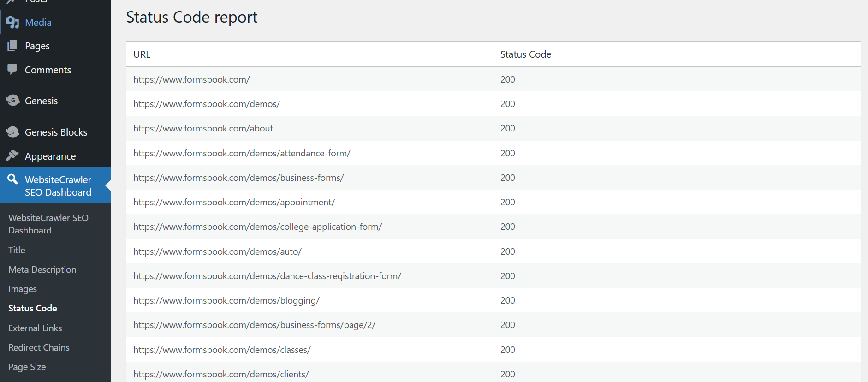Open the Title submenu item
Image resolution: width=868 pixels, height=382 pixels.
(x=17, y=250)
